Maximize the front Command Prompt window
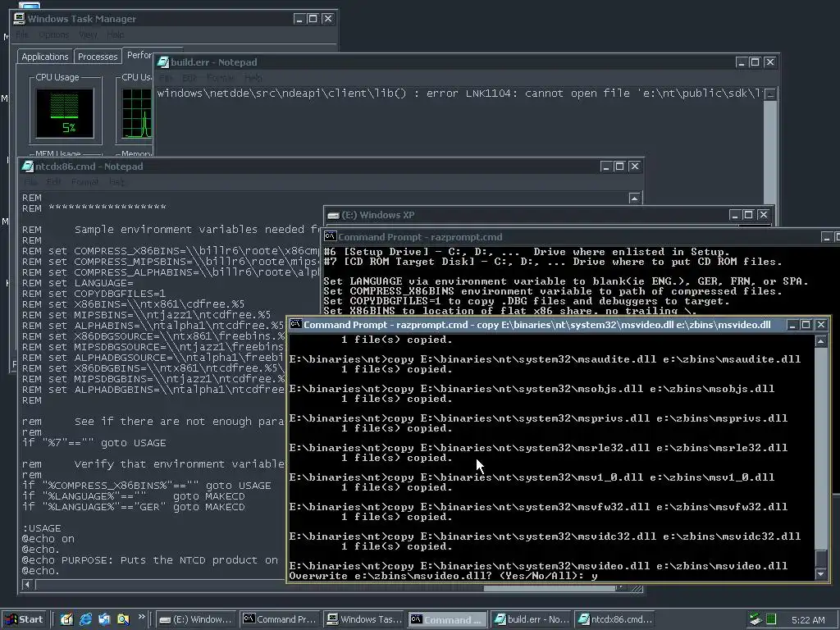The image size is (840, 630). click(x=806, y=325)
